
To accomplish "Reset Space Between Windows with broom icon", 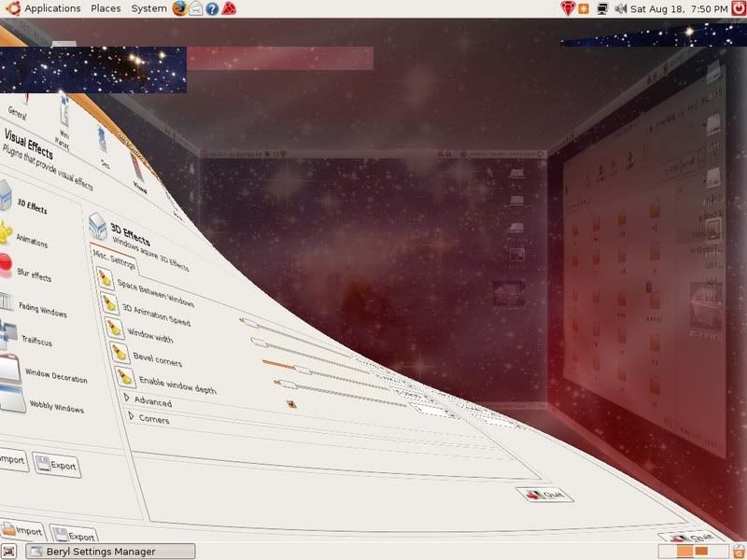I will 106,279.
